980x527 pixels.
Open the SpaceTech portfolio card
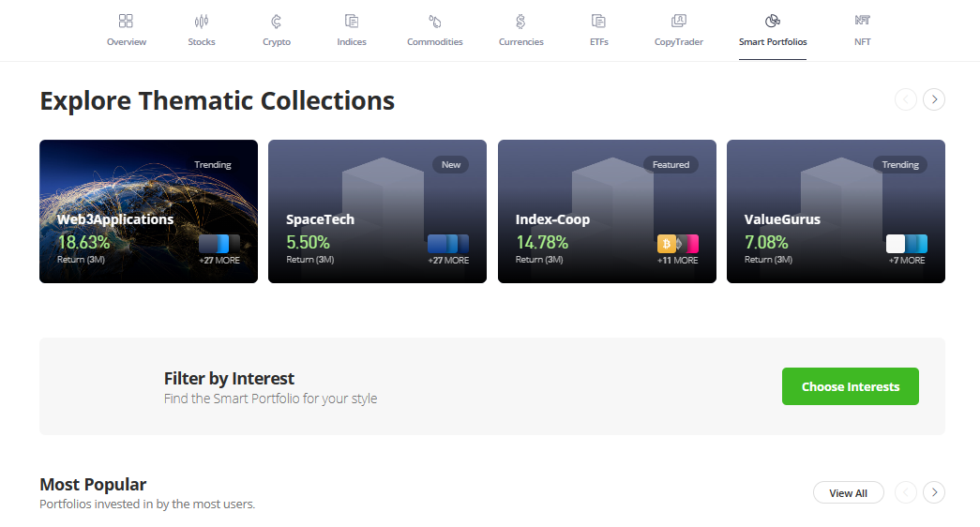coord(377,211)
